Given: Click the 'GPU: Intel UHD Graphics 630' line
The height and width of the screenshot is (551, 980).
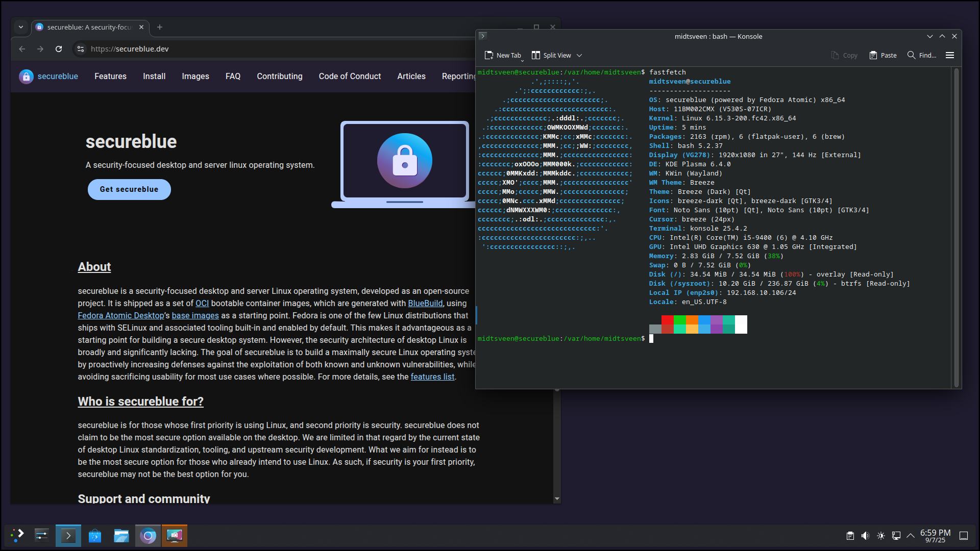Looking at the screenshot, I should 753,247.
